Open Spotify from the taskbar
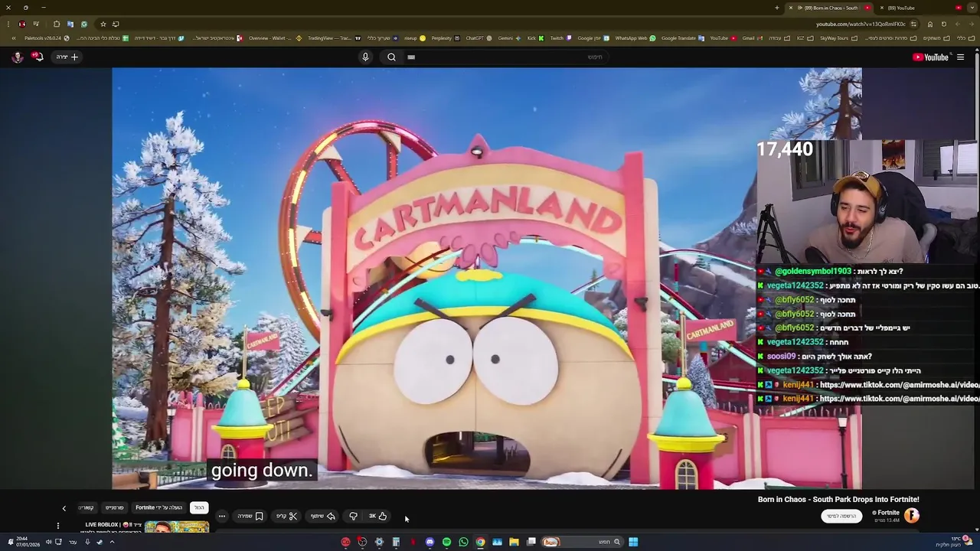Image resolution: width=980 pixels, height=551 pixels. (x=446, y=542)
